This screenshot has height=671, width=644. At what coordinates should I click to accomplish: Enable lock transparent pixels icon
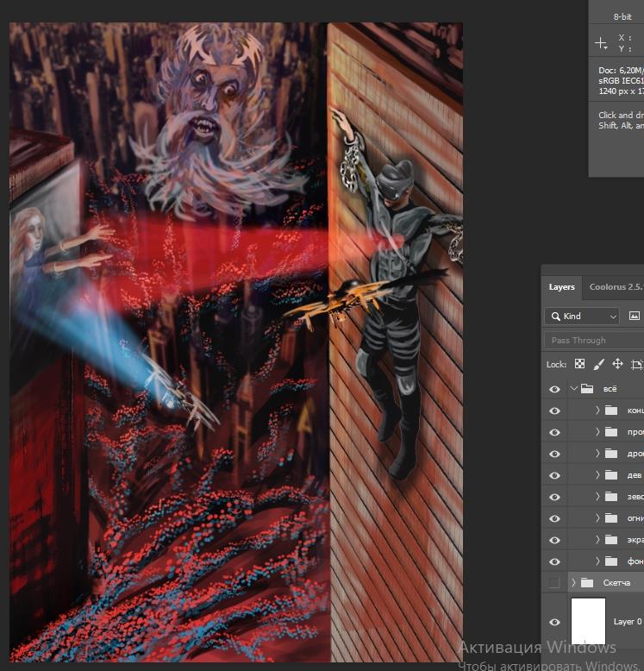[x=579, y=364]
